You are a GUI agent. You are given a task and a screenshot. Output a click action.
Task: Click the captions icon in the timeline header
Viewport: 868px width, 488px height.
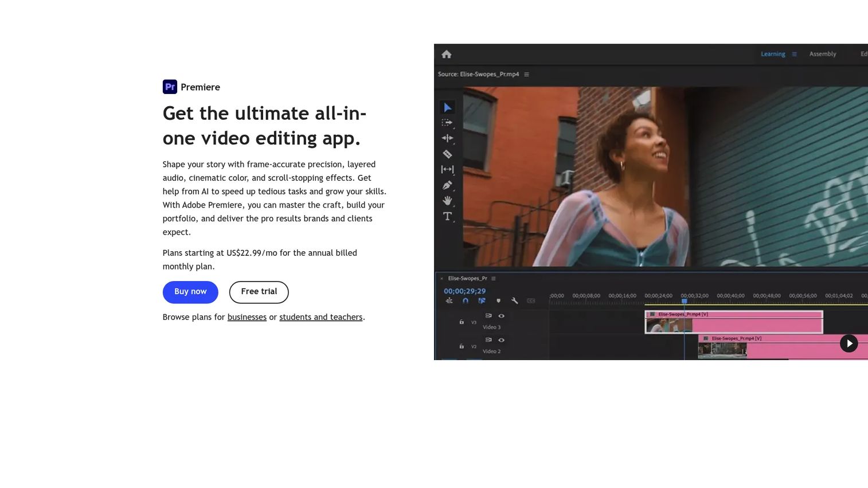[531, 300]
